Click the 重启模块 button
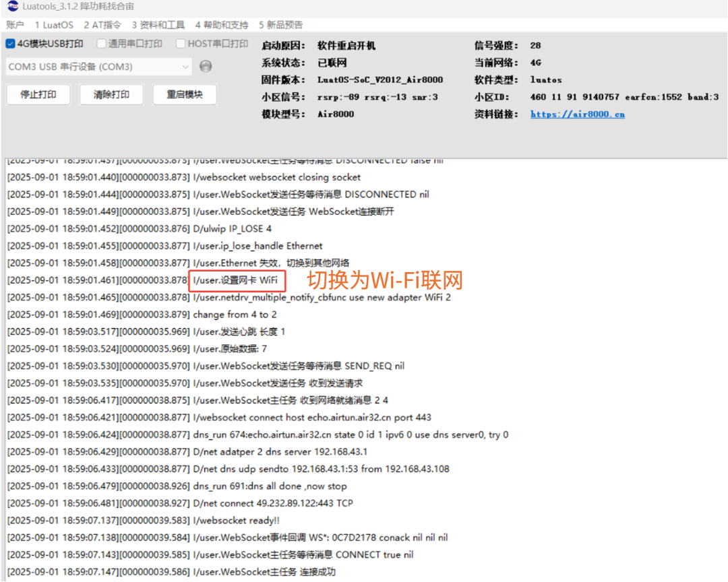Screen dimensions: 728x582 (185, 95)
